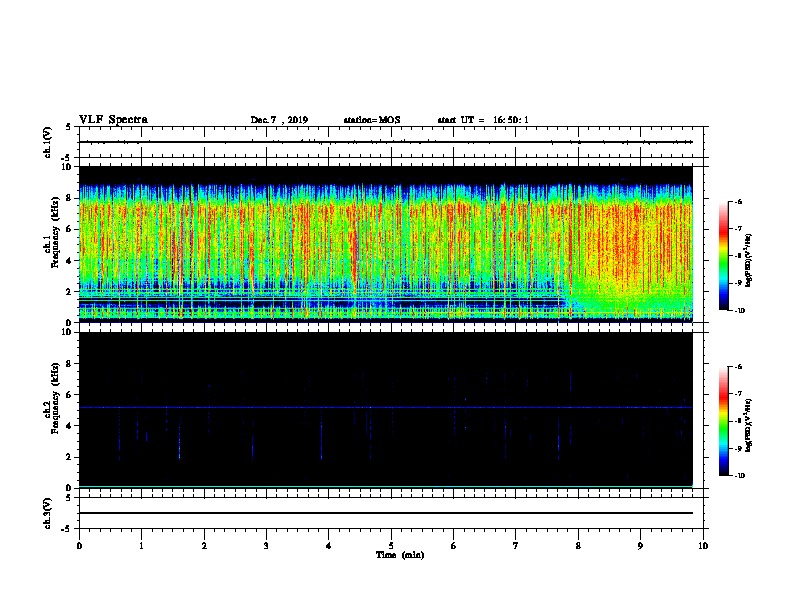The height and width of the screenshot is (612, 792).
Task: Click time axis tick label "0"
Action: 79,545
